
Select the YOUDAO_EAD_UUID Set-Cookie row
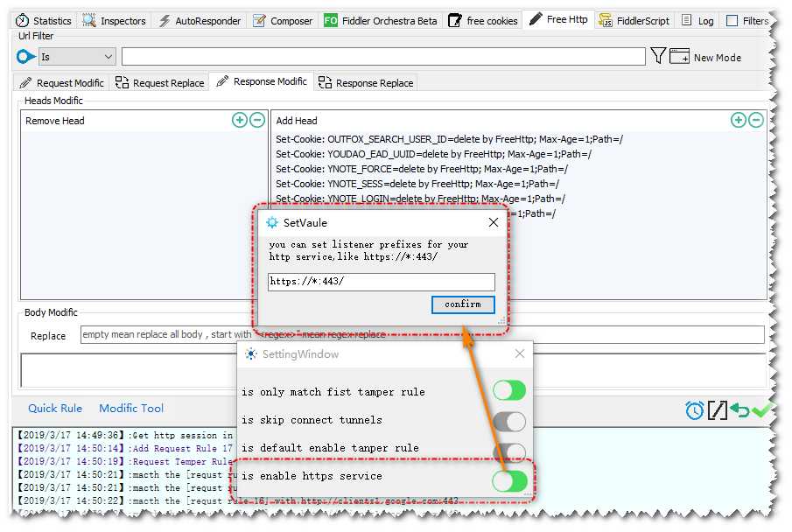tap(433, 154)
